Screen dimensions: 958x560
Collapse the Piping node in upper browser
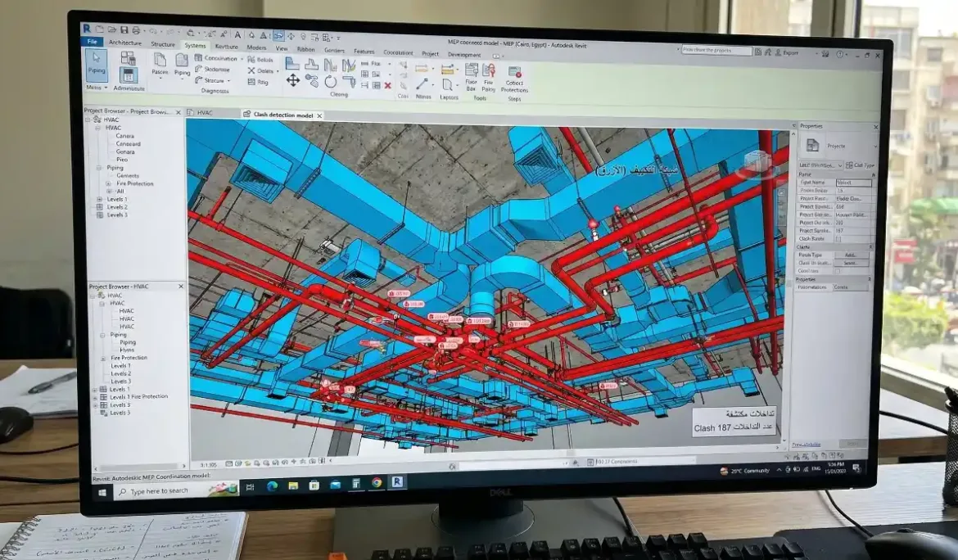99,168
